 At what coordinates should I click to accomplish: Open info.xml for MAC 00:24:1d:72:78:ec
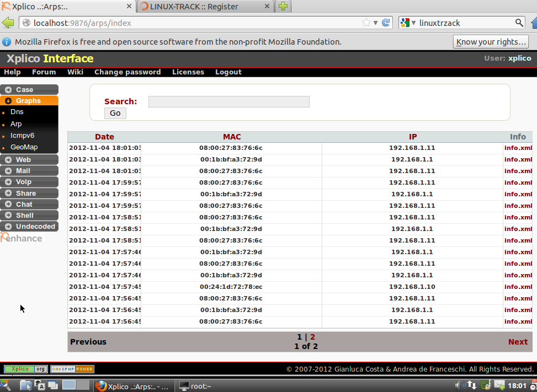coord(518,287)
